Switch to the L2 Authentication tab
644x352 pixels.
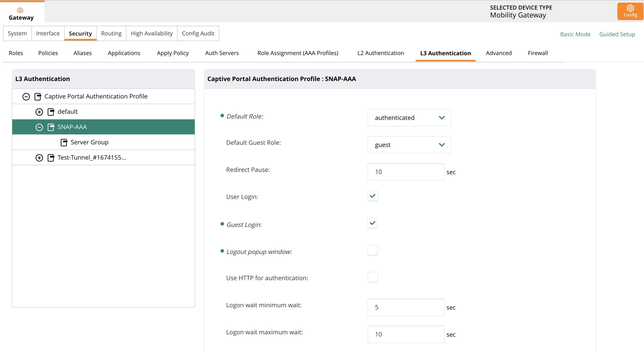(381, 53)
